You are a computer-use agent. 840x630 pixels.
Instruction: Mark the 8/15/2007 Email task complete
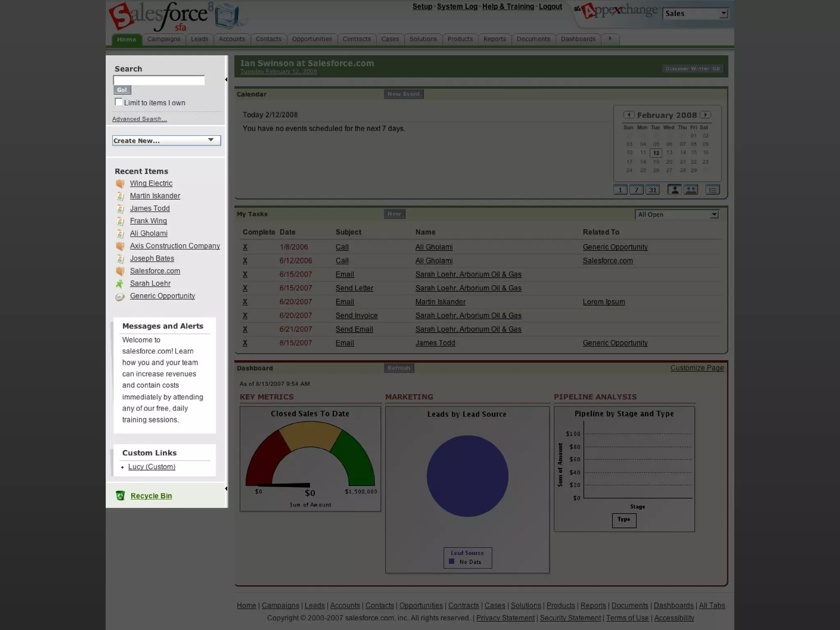click(x=245, y=343)
